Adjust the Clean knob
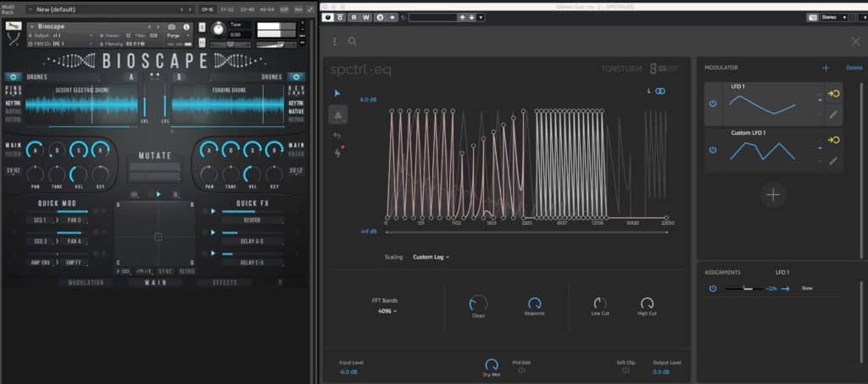The height and width of the screenshot is (384, 868). pyautogui.click(x=478, y=303)
